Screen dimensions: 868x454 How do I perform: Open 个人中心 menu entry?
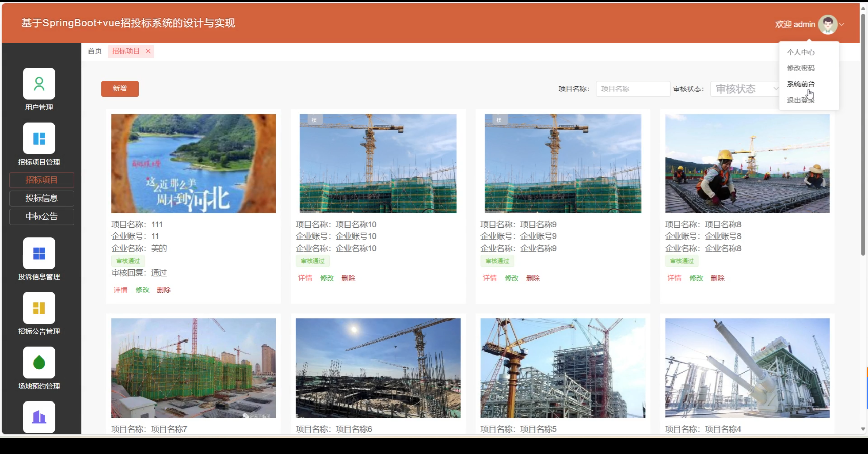pos(801,52)
